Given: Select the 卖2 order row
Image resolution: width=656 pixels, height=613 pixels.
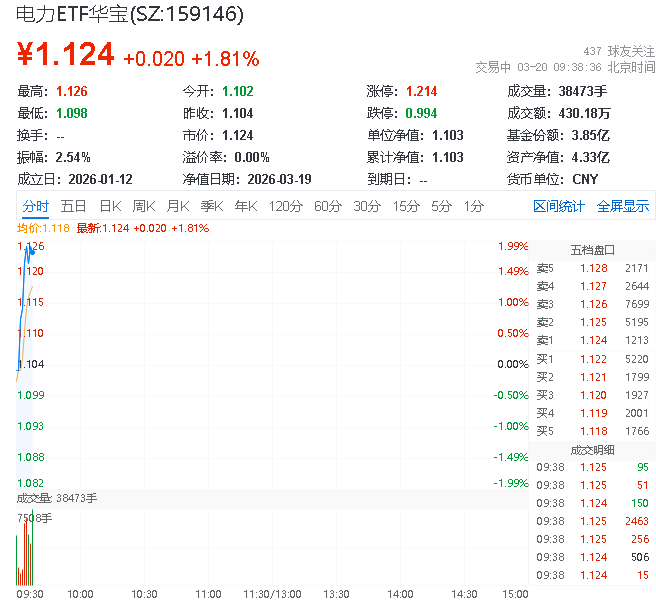Looking at the screenshot, I should pyautogui.click(x=592, y=322).
